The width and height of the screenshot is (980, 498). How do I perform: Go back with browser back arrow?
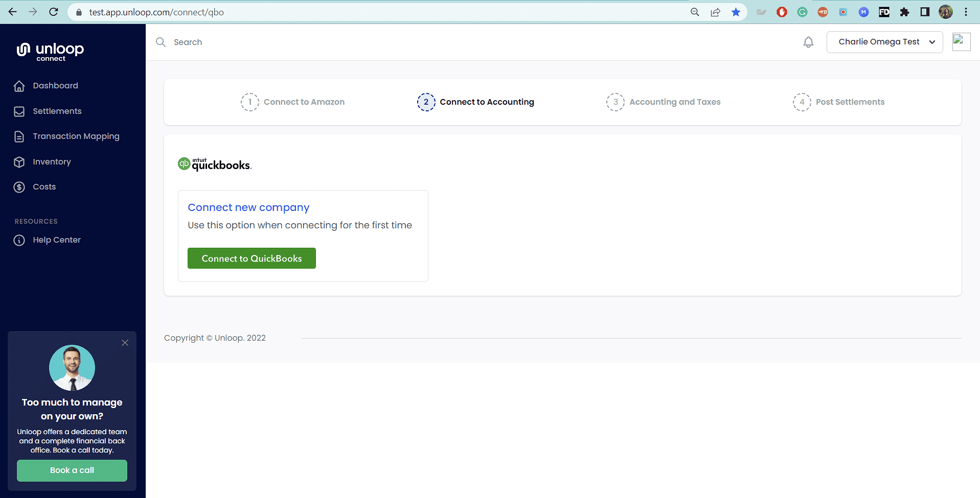[x=13, y=12]
